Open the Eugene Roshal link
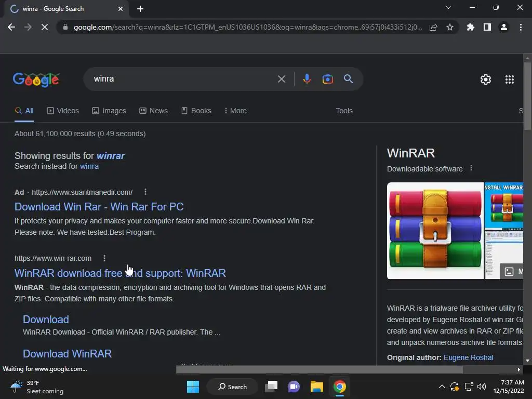Viewport: 532px width, 399px height. click(468, 357)
